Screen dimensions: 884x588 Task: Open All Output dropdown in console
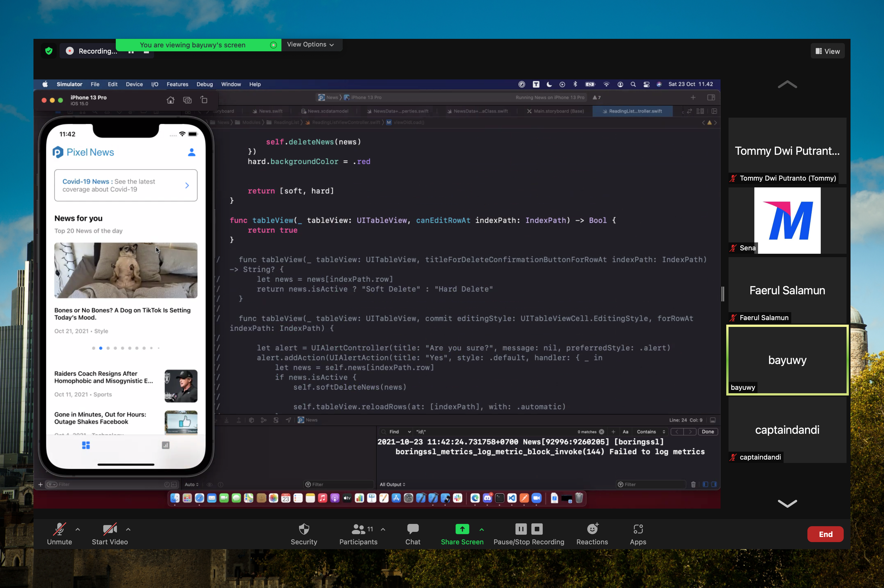tap(392, 485)
